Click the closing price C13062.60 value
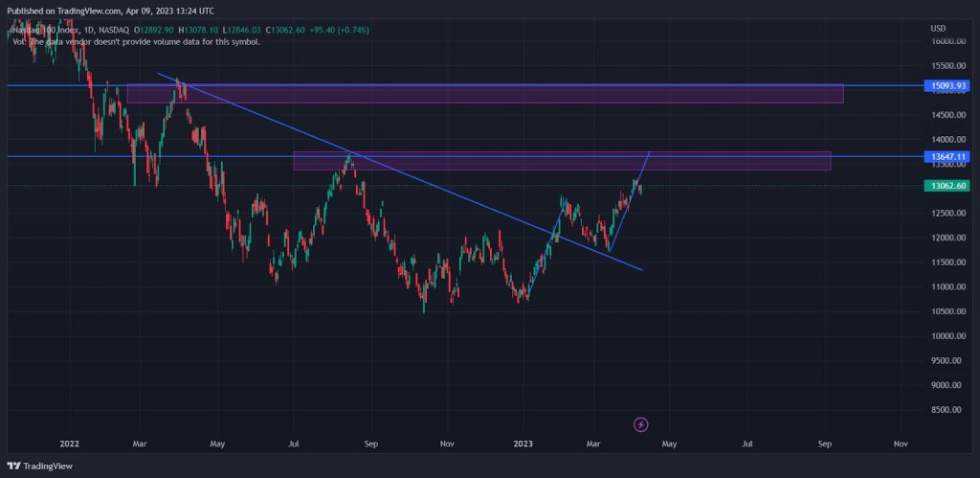The width and height of the screenshot is (980, 478). click(x=285, y=30)
